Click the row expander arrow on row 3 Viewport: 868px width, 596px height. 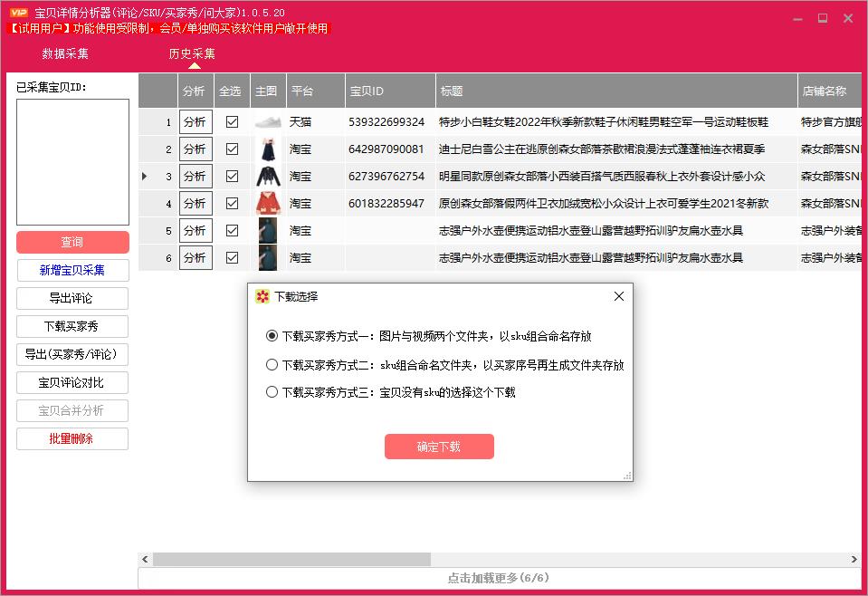point(146,176)
